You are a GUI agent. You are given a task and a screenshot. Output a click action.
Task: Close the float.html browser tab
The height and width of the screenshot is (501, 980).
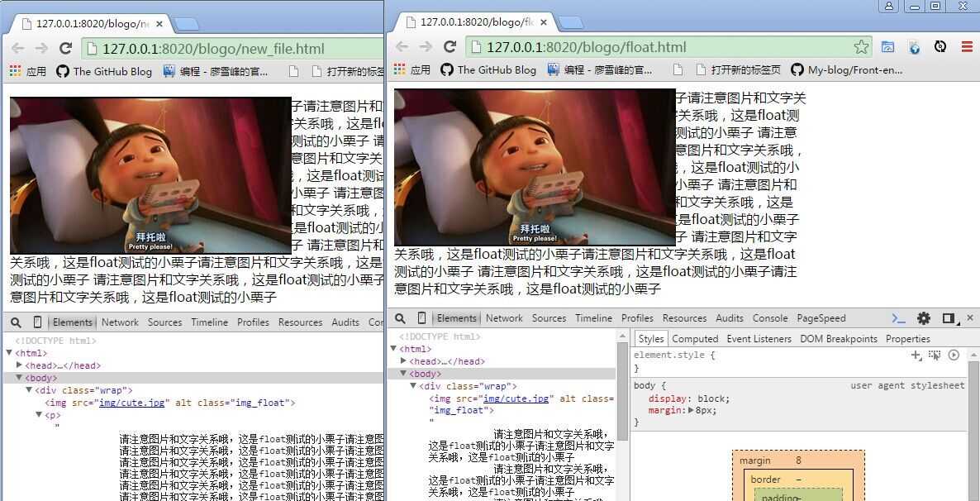click(544, 22)
